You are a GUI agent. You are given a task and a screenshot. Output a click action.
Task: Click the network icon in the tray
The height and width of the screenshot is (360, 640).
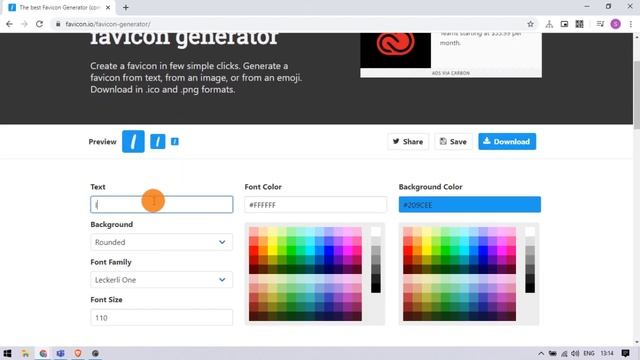(x=564, y=353)
